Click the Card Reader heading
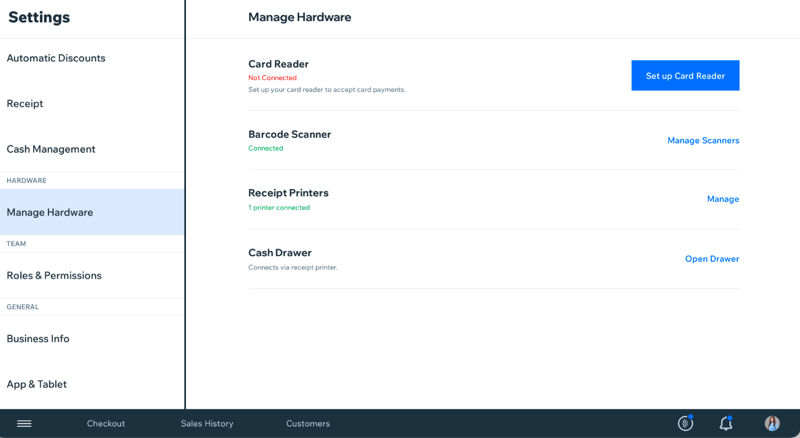The width and height of the screenshot is (800, 438). 279,64
